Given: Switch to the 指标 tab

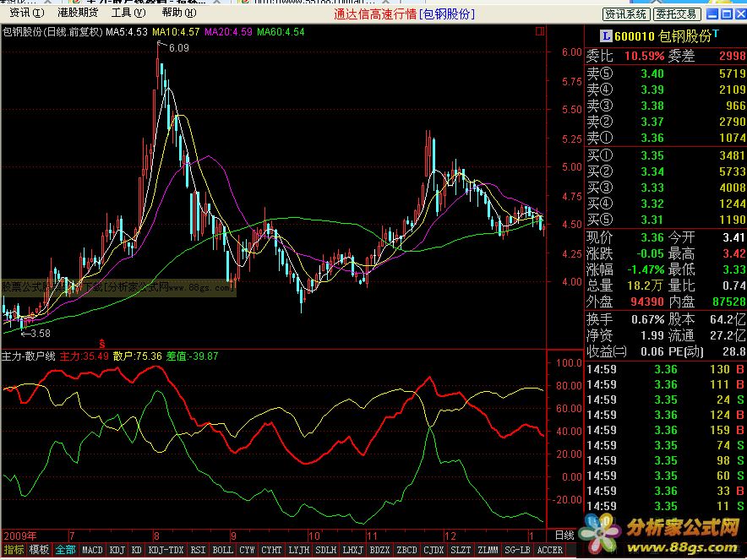Looking at the screenshot, I should [x=14, y=550].
